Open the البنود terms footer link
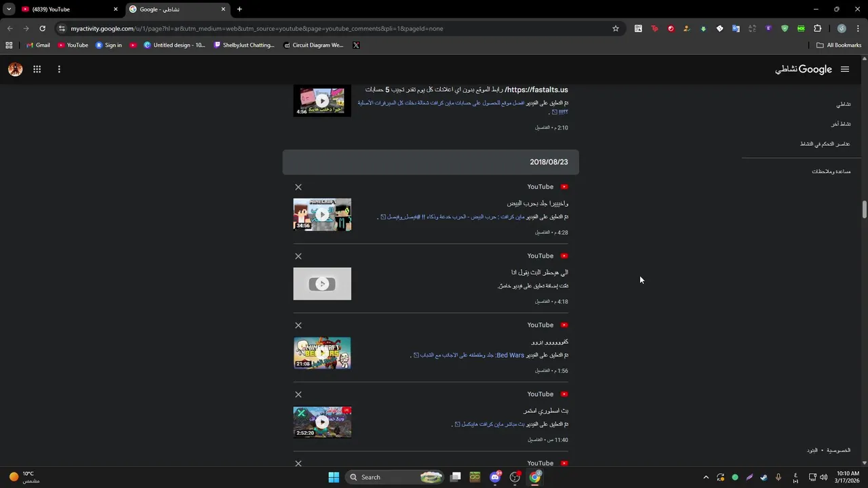The image size is (868, 488). point(812,450)
